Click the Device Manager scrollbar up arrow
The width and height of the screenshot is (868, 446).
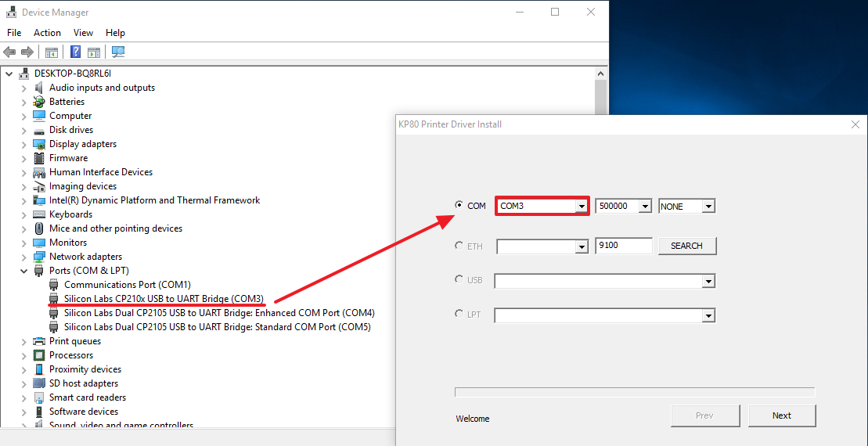[600, 73]
